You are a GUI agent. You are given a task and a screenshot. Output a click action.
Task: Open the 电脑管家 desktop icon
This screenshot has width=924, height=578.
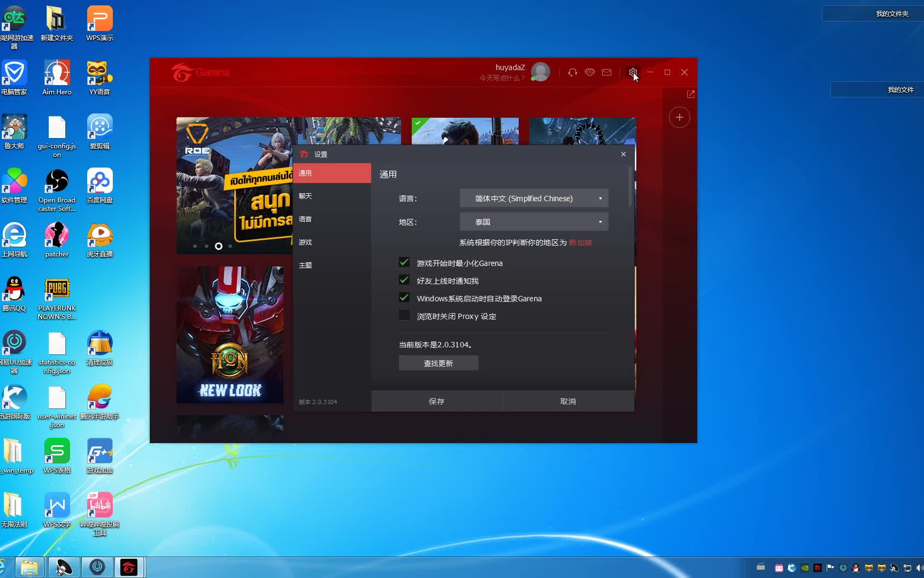tap(14, 78)
